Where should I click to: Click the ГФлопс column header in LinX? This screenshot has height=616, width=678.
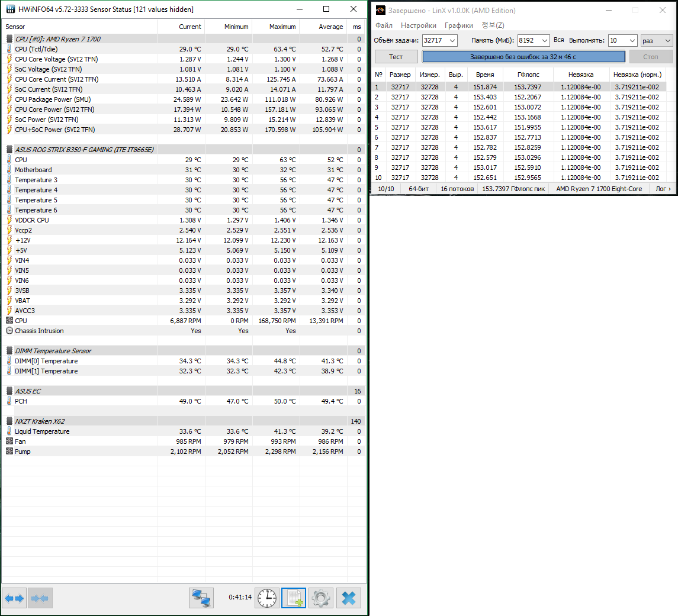pyautogui.click(x=528, y=75)
